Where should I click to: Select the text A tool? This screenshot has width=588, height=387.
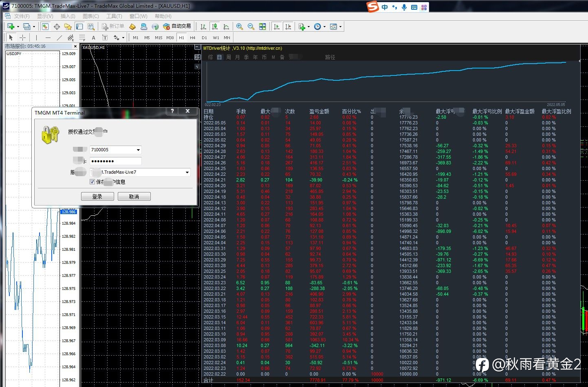pos(93,38)
